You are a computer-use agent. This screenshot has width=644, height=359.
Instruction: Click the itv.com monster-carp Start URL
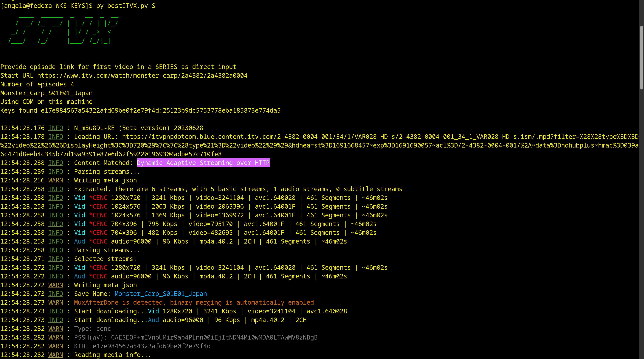[x=142, y=76]
